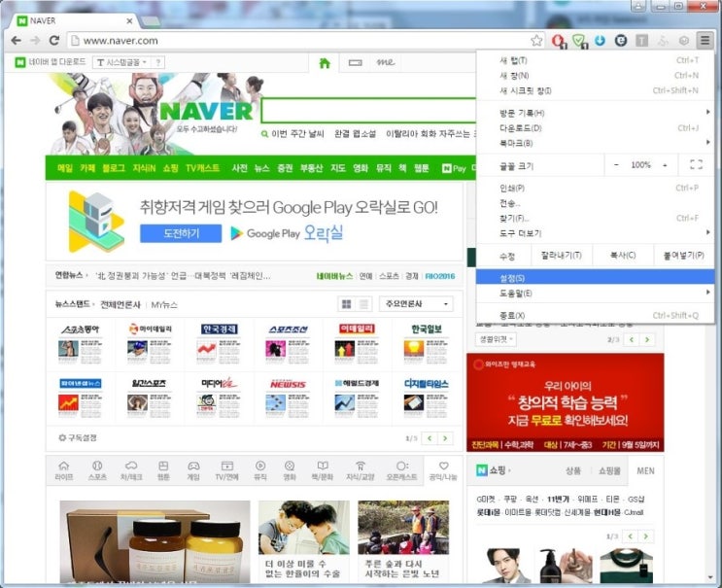
Task: Click the 'me' icon on Naver bar
Action: click(x=386, y=62)
